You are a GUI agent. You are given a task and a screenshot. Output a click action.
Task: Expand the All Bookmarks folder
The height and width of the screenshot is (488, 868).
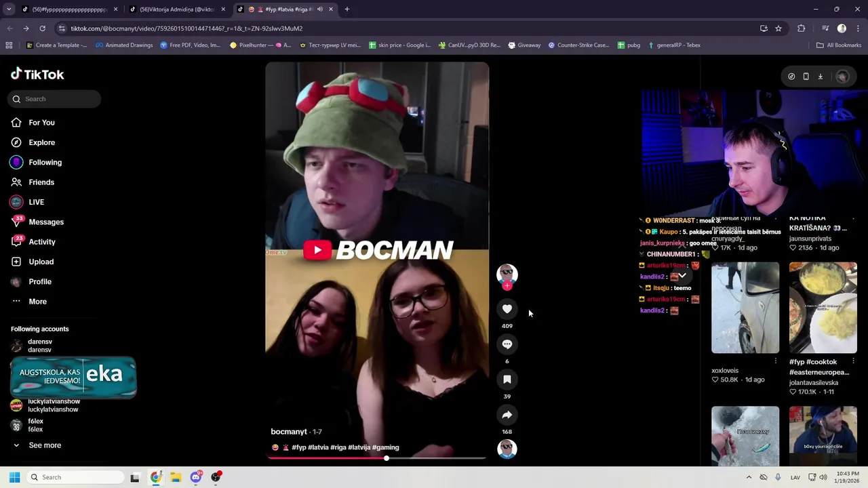(x=839, y=45)
